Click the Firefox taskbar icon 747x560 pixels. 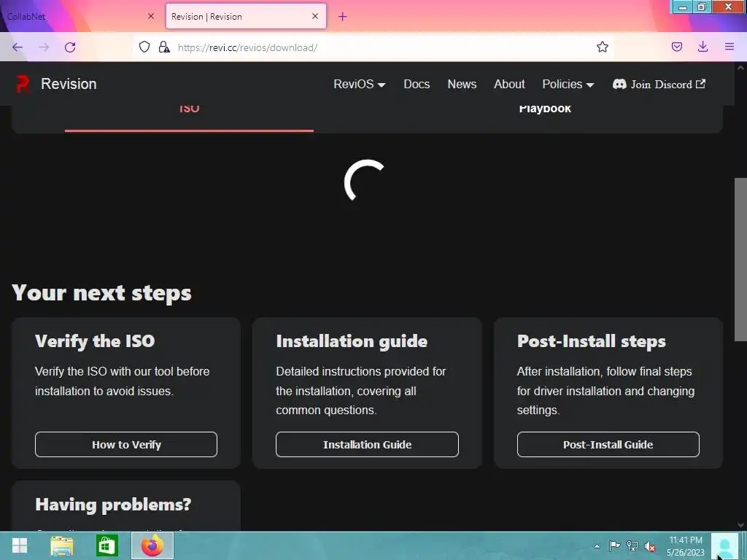point(152,545)
